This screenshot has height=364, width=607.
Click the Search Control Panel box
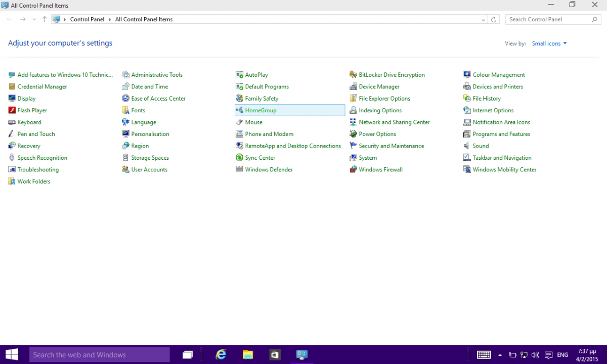[x=554, y=19]
